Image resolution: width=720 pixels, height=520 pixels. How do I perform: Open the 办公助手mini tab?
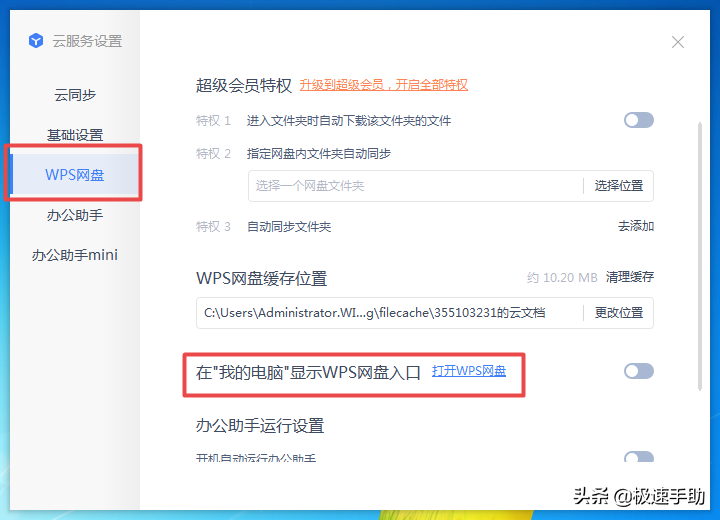point(75,255)
